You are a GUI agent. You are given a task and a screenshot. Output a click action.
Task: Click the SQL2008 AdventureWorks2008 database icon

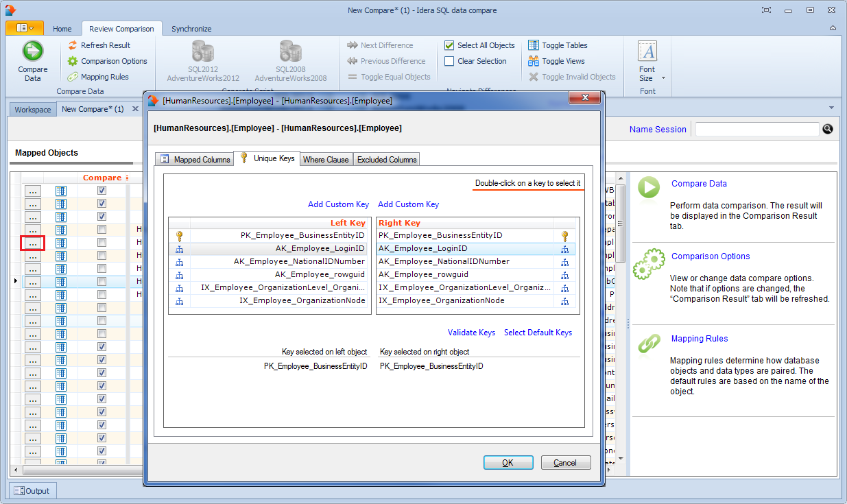291,52
